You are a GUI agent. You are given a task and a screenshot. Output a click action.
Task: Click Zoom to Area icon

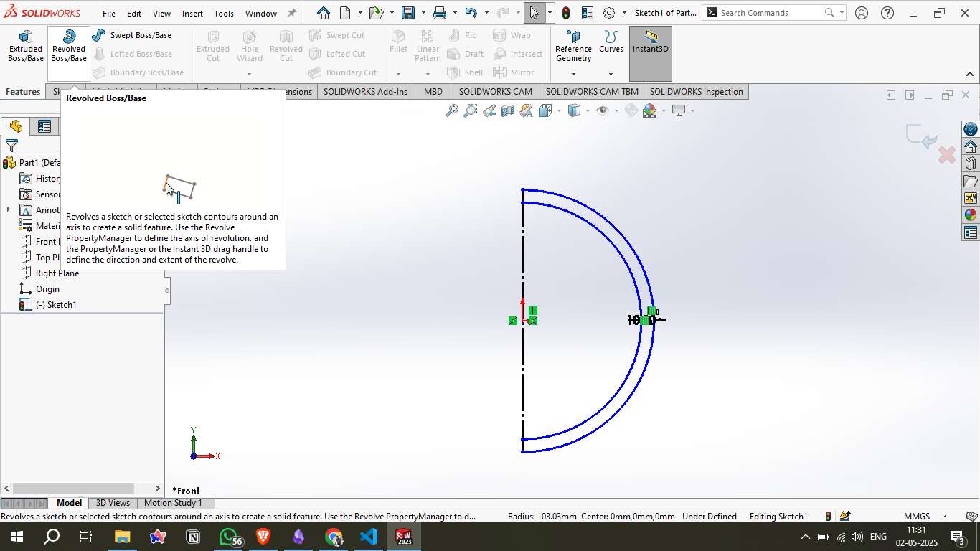click(471, 110)
